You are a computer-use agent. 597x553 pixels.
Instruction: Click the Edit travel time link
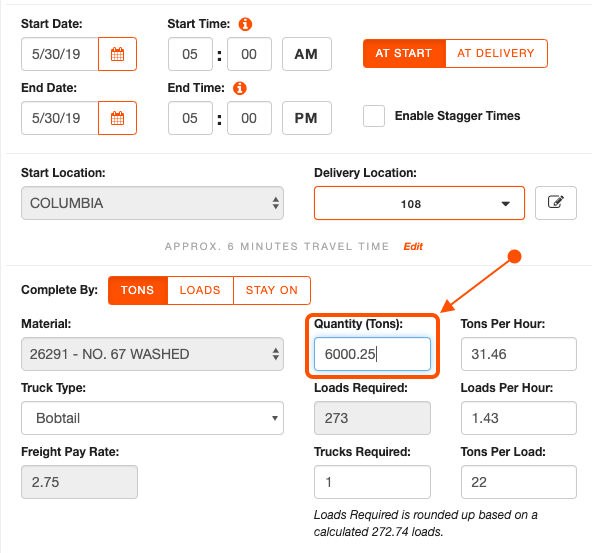[413, 246]
